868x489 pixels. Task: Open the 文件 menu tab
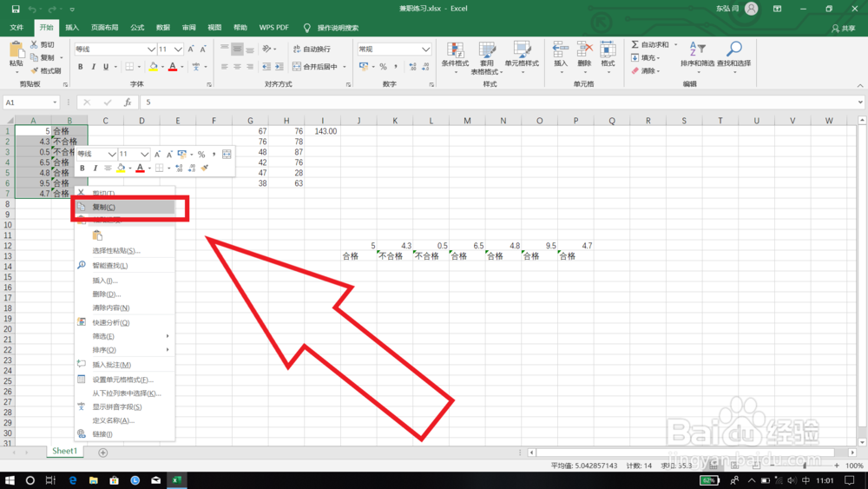click(x=16, y=27)
